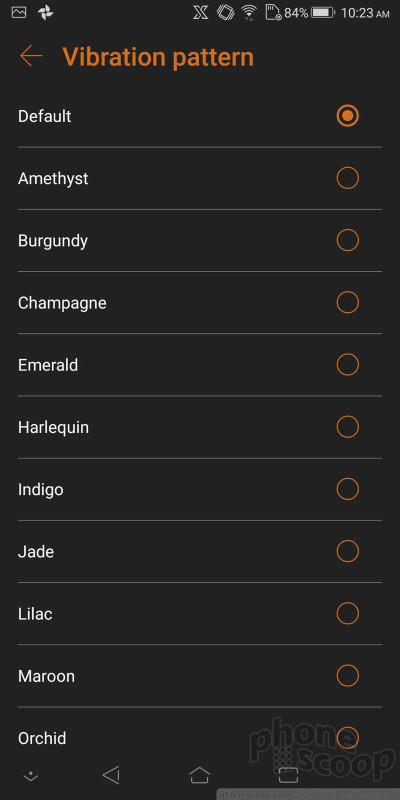The image size is (400, 800).
Task: Pick the Harlequin list entry
Action: click(x=200, y=427)
